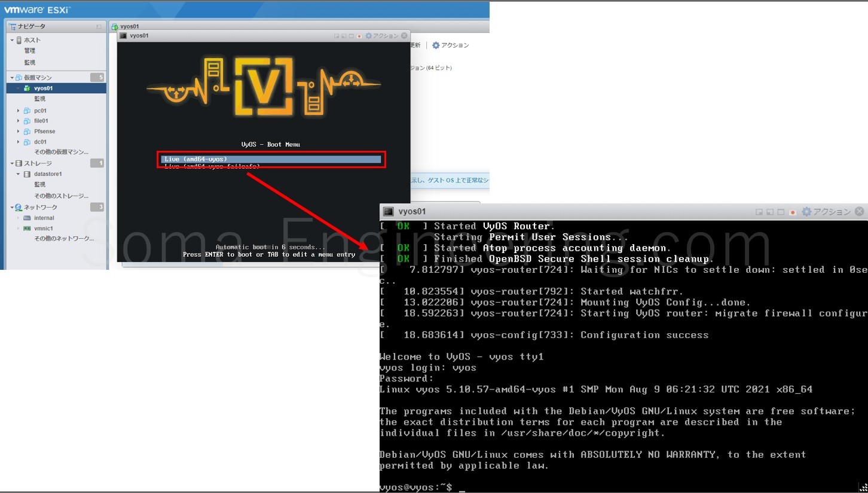
Task: Collapse the ストレージ tree section
Action: coord(11,163)
